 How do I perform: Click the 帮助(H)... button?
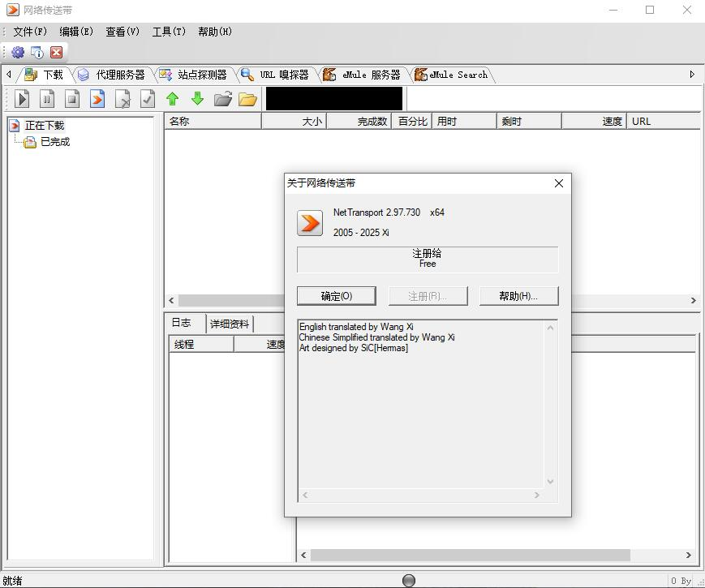point(518,296)
